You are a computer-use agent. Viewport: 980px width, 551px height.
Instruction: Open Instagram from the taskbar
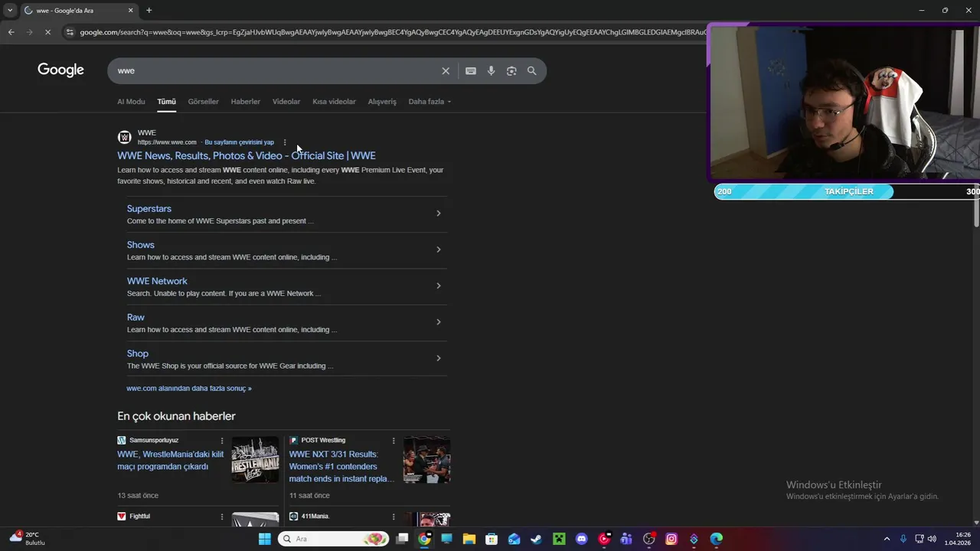(671, 539)
